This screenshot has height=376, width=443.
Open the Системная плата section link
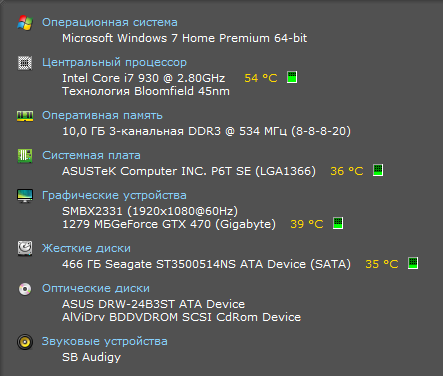pos(91,155)
